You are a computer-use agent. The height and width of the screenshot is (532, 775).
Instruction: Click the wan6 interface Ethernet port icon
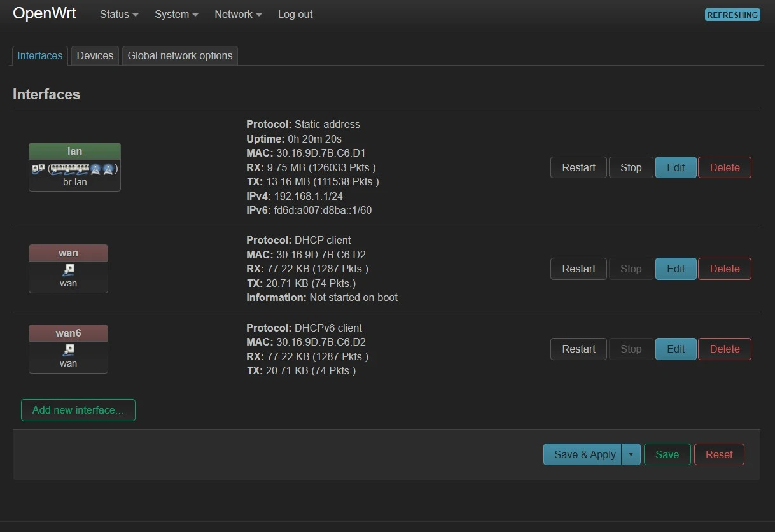point(68,351)
